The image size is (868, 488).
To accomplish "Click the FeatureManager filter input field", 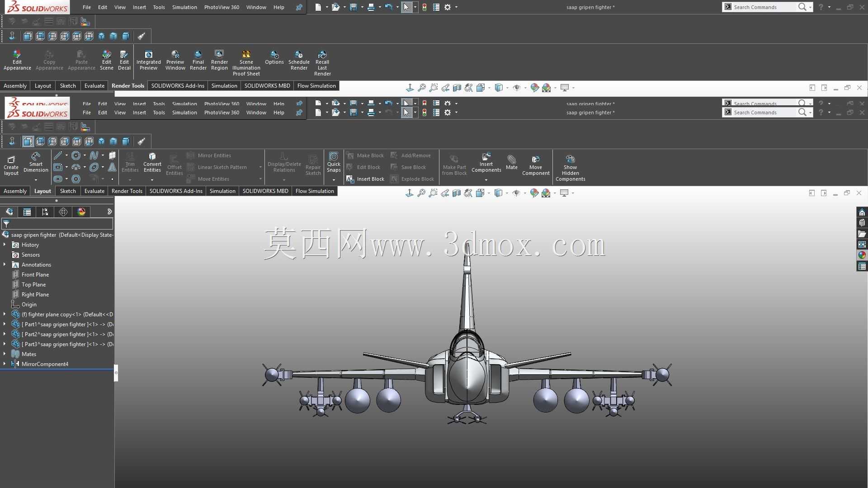I will tap(57, 224).
